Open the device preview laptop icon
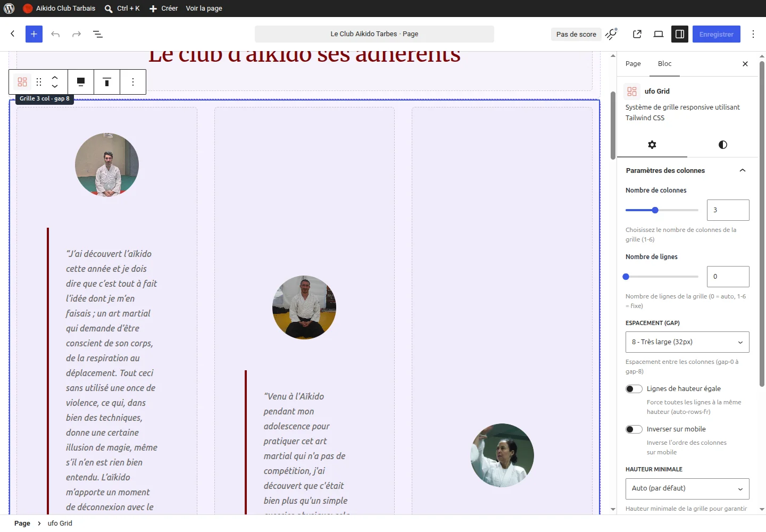 click(x=659, y=34)
